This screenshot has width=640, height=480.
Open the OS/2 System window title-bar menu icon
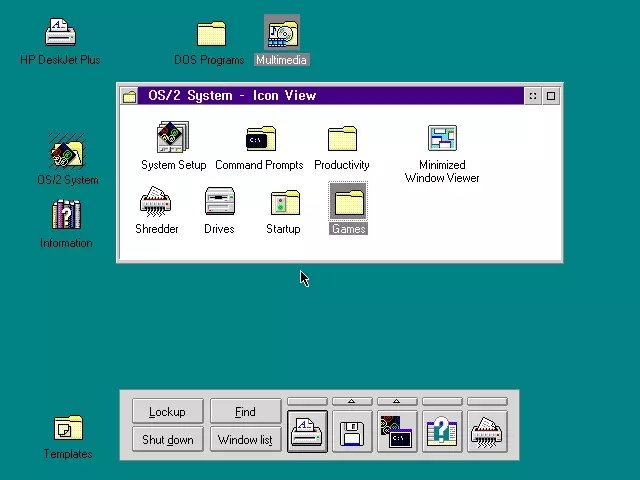[130, 96]
